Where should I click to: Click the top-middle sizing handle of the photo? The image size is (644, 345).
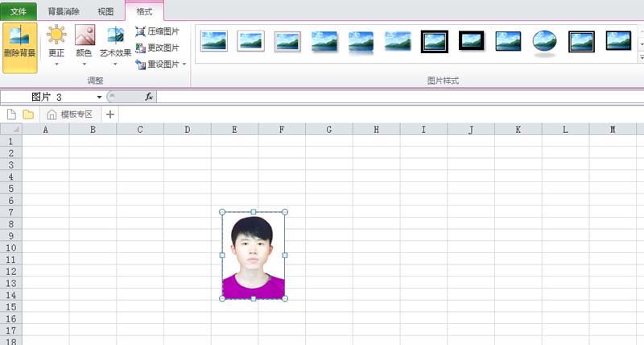click(254, 212)
